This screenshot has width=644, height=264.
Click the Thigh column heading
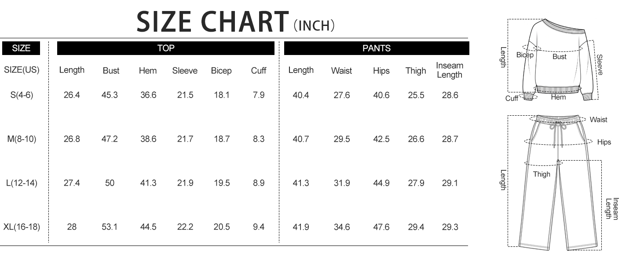click(x=416, y=70)
